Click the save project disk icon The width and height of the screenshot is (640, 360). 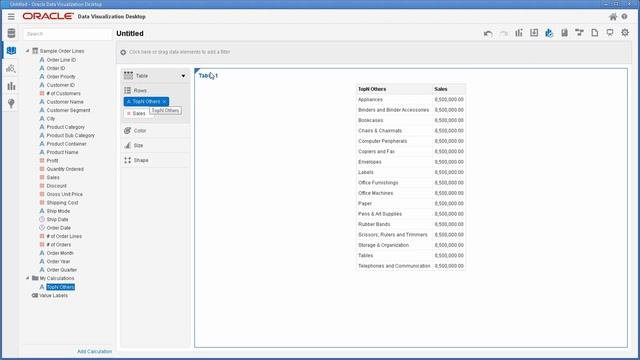pyautogui.click(x=564, y=33)
